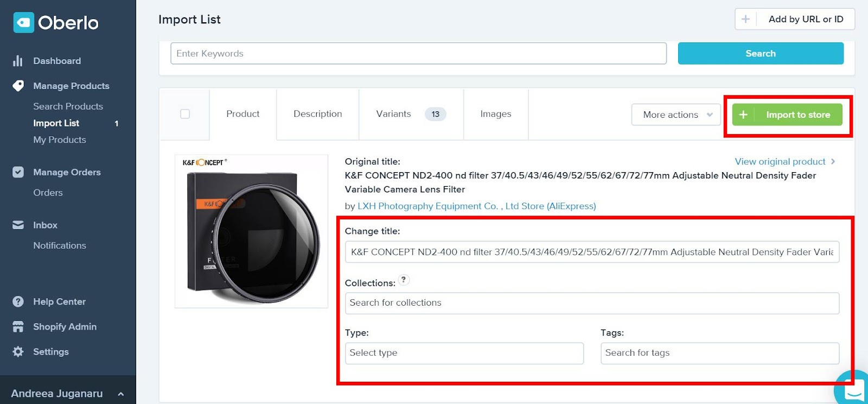Viewport: 868px width, 404px height.
Task: Click the Import List count badge
Action: [116, 123]
